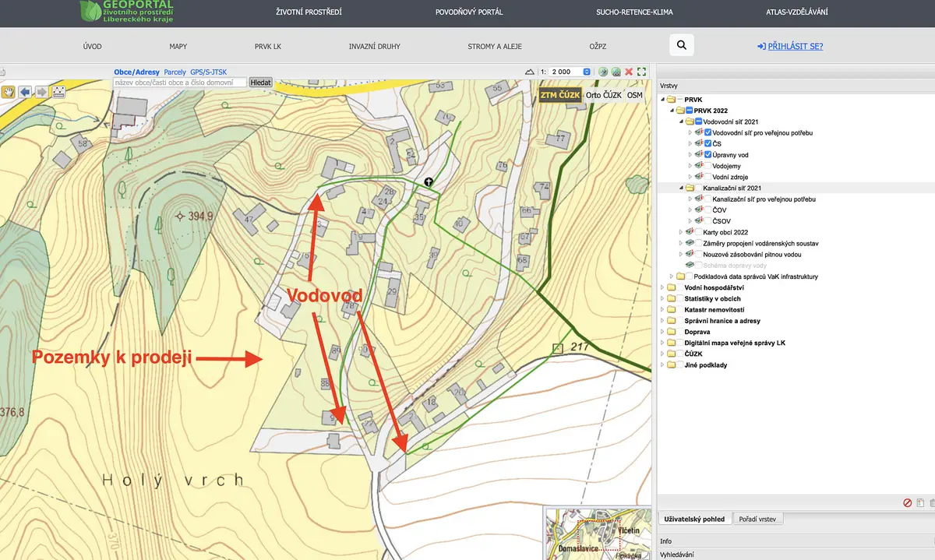Switch basemap to Orto ČÚZK
Image resolution: width=935 pixels, height=560 pixels.
[603, 95]
